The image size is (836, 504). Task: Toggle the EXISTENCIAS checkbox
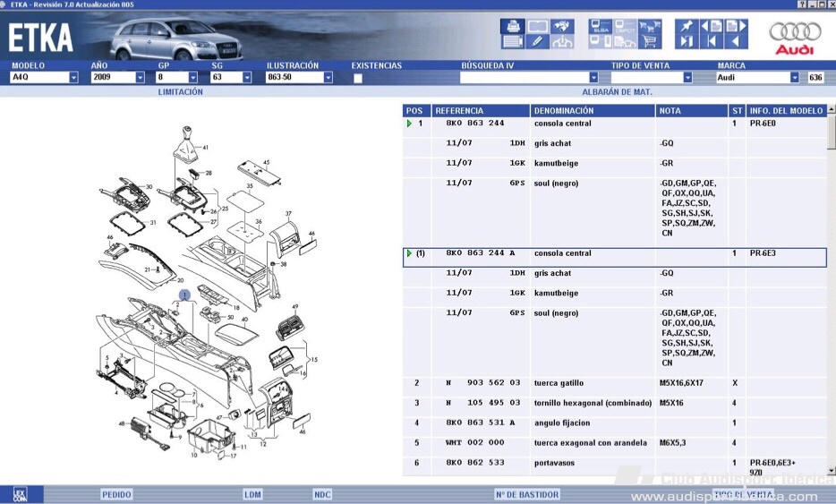click(x=358, y=78)
